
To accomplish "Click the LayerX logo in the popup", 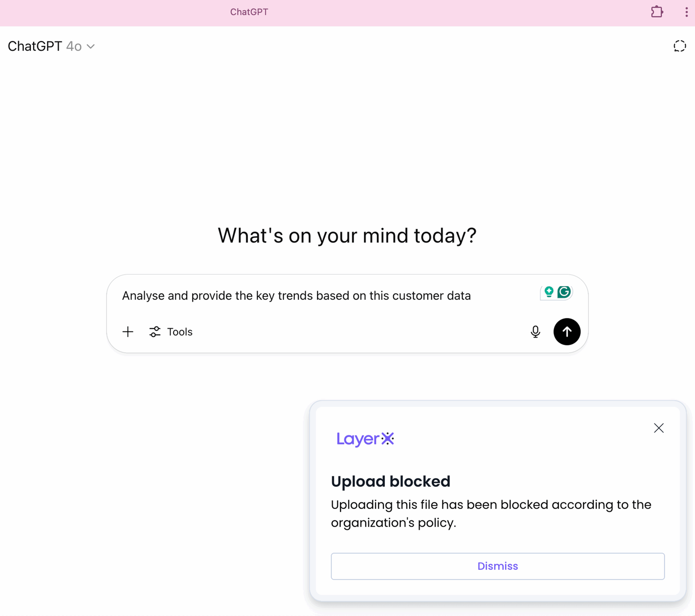I will click(365, 438).
